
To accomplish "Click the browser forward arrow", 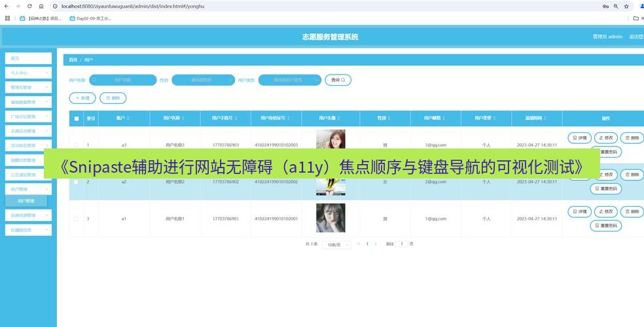I will (18, 6).
